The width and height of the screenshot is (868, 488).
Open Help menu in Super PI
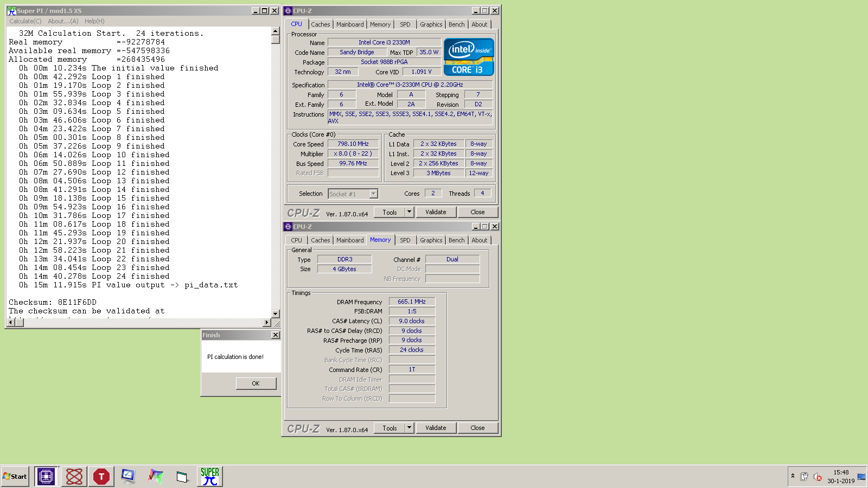[x=94, y=21]
